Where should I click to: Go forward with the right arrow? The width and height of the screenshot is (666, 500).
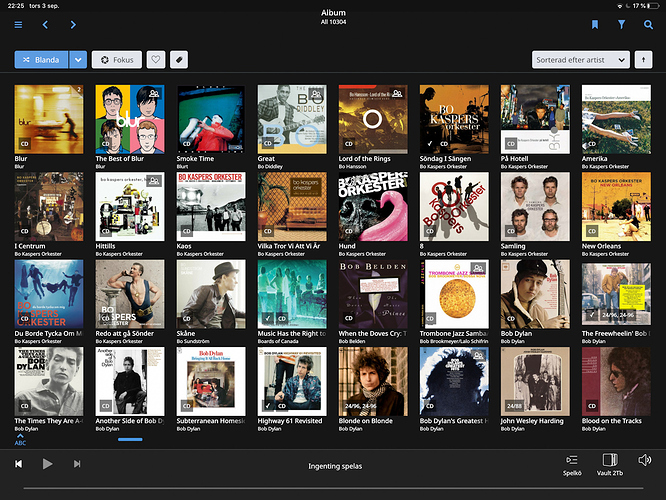[x=73, y=25]
